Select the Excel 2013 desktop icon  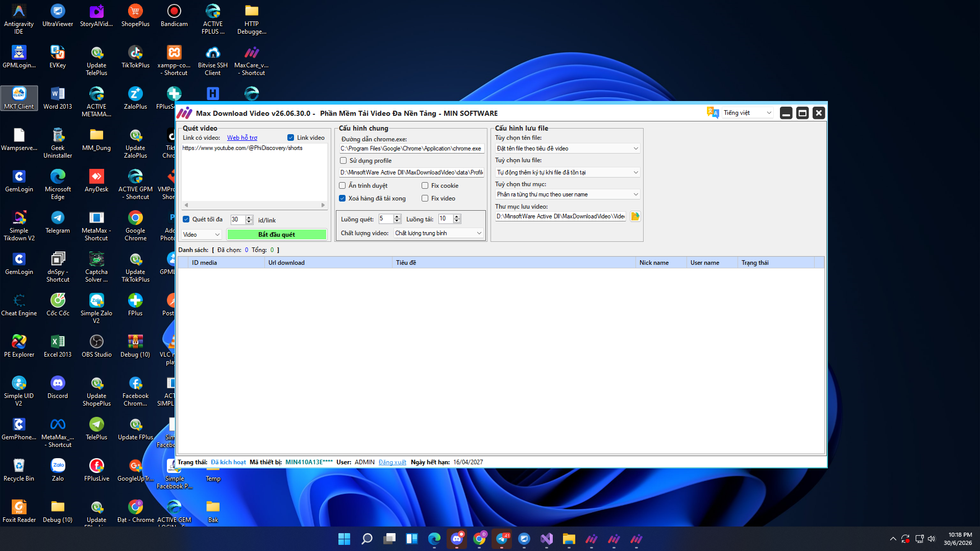(x=58, y=346)
